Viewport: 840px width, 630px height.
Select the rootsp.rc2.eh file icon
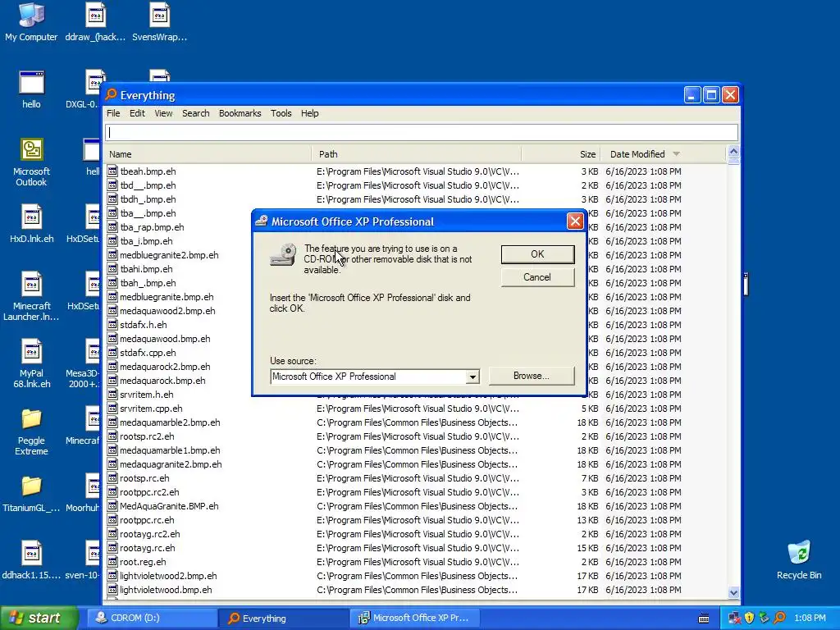coord(112,436)
